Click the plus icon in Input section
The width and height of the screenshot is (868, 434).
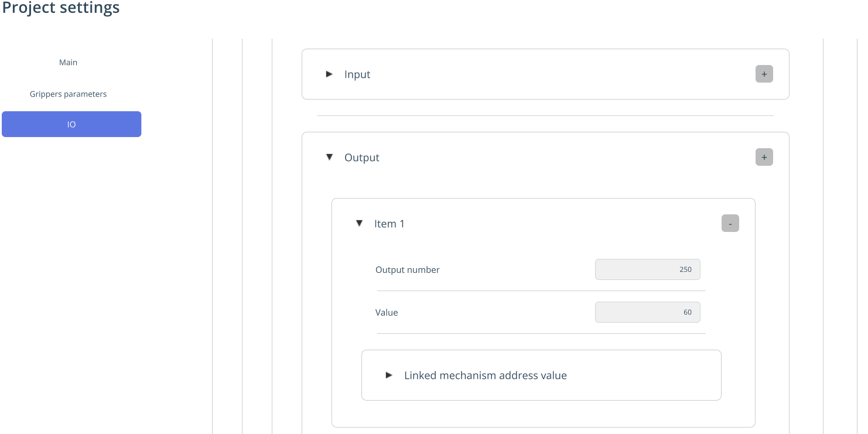click(x=764, y=74)
